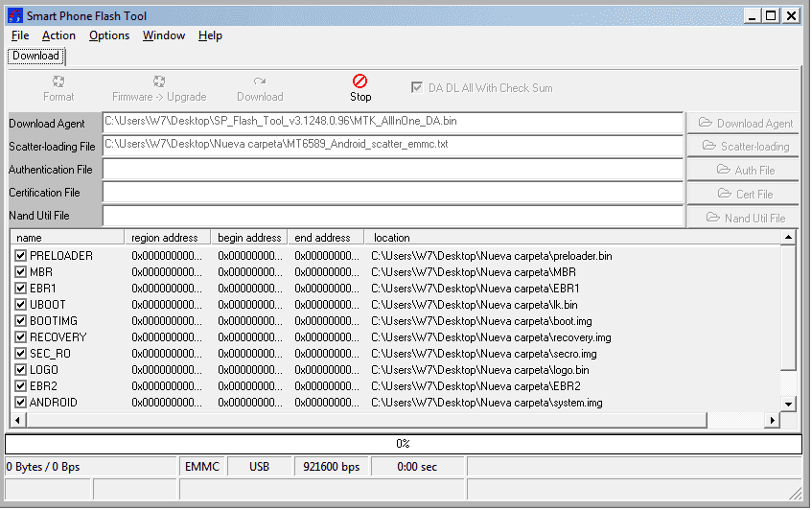Click the horizontal scroll right arrow
Image resolution: width=812 pixels, height=510 pixels.
pyautogui.click(x=772, y=421)
